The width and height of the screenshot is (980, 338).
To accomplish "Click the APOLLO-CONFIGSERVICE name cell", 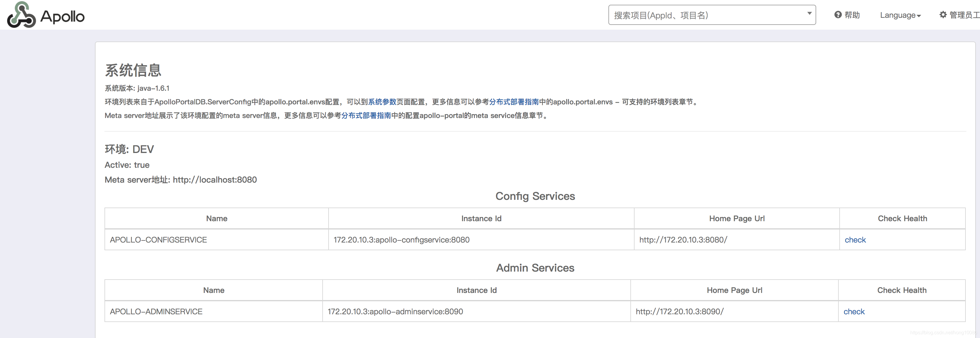I will pyautogui.click(x=158, y=240).
